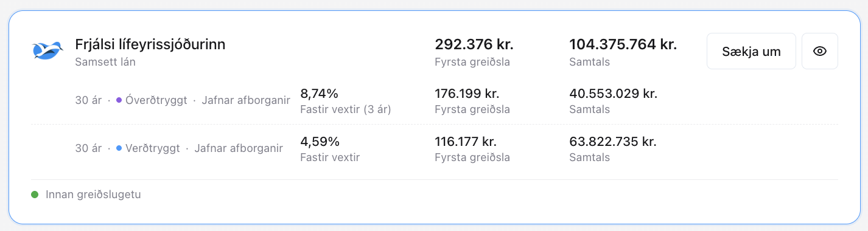The height and width of the screenshot is (231, 868).
Task: Select the 40.553.029 kr. total
Action: click(x=613, y=94)
